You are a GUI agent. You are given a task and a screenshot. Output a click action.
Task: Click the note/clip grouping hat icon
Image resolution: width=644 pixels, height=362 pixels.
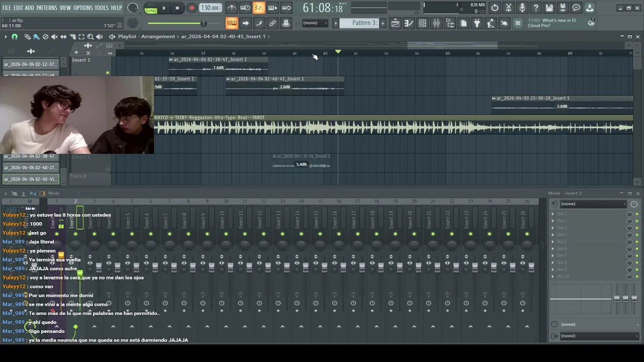click(x=286, y=23)
